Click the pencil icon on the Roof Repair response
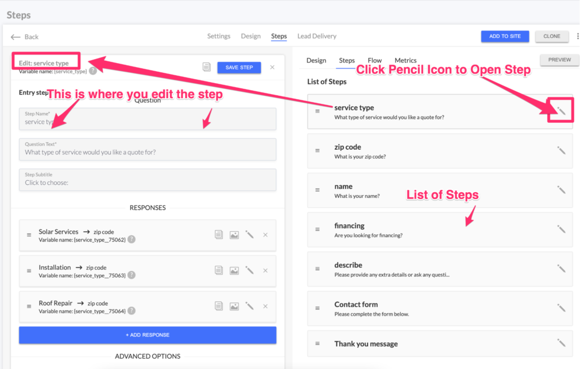Screen dimensions: 588x369 coord(249,306)
